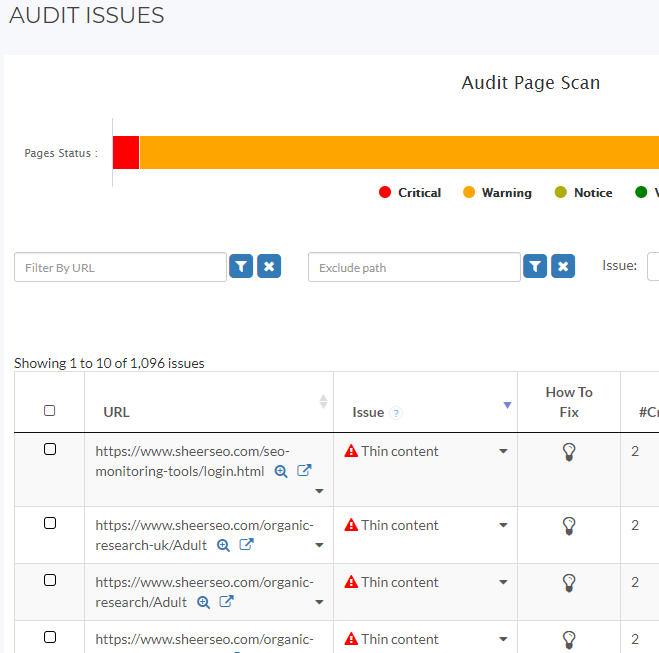Clear the Exclude path field with X button
This screenshot has height=653, width=659.
563,266
